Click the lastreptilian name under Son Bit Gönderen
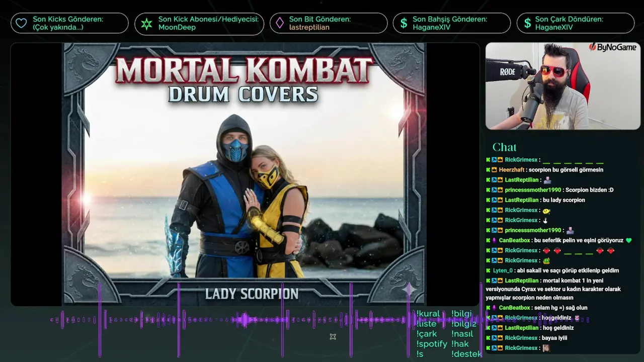Viewport: 644px width, 362px height. (309, 27)
